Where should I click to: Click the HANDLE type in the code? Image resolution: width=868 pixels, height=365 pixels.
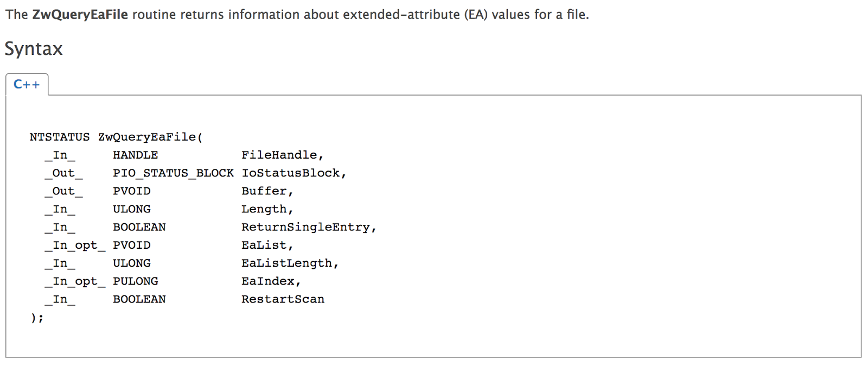click(x=135, y=155)
